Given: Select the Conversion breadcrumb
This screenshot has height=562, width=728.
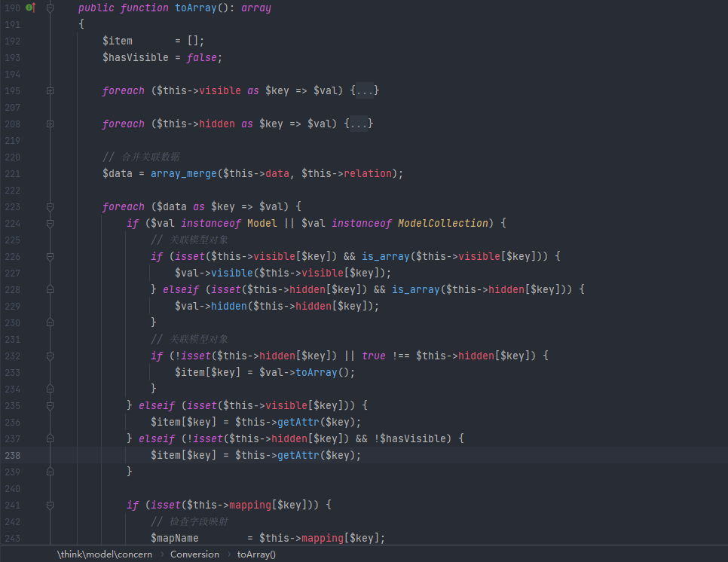Looking at the screenshot, I should (x=194, y=554).
